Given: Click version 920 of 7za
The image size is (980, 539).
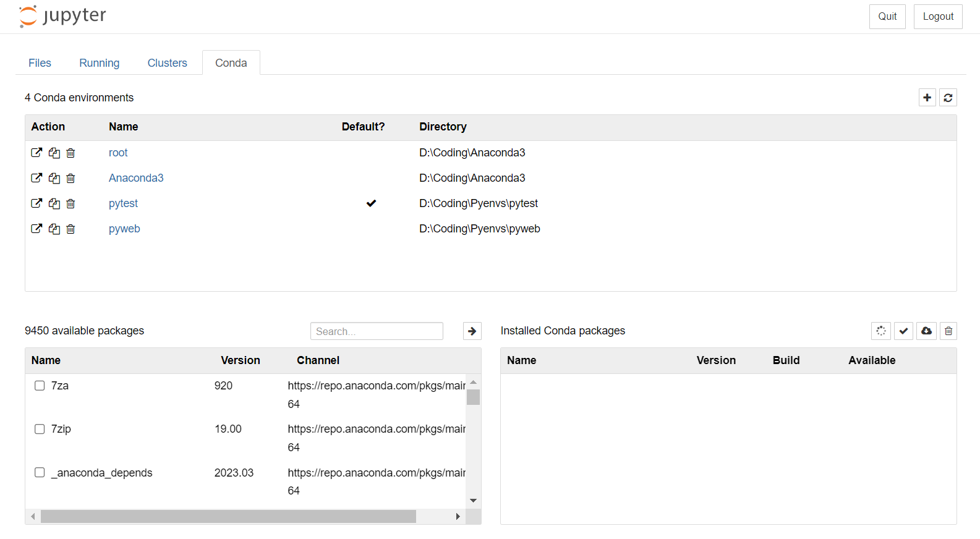Looking at the screenshot, I should tap(223, 386).
